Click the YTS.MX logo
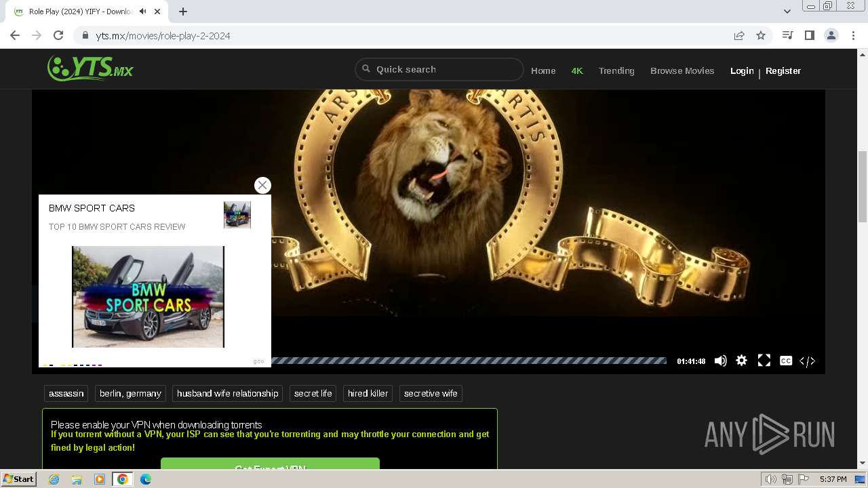868x488 pixels. tap(90, 68)
